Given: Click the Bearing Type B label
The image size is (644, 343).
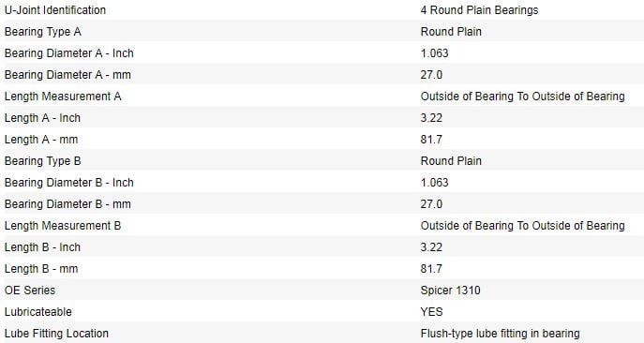Looking at the screenshot, I should (43, 161).
